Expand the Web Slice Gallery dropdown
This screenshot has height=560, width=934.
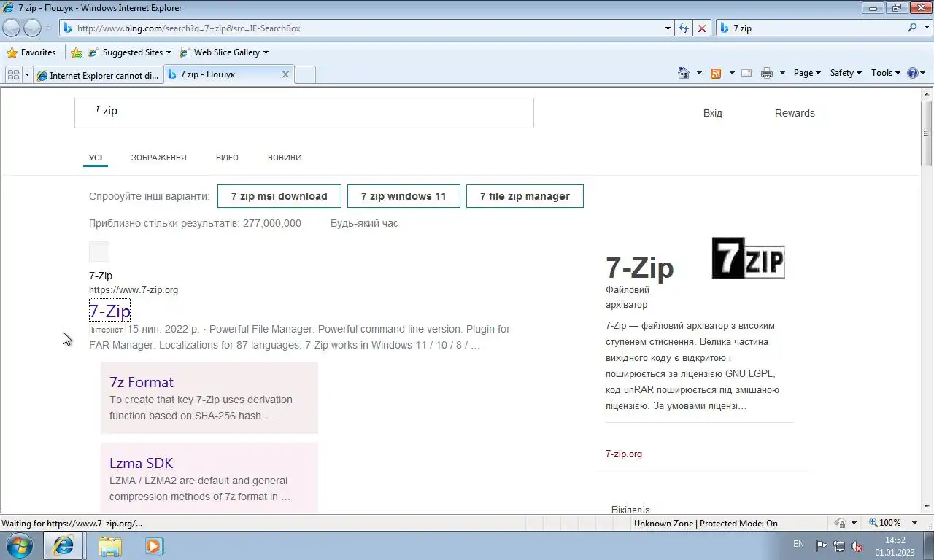[266, 52]
